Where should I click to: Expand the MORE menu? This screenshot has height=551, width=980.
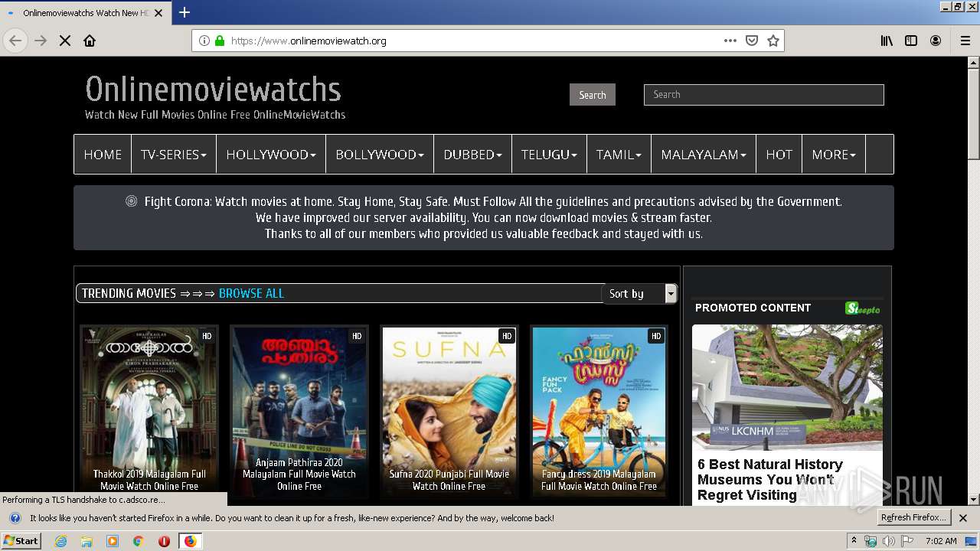[834, 155]
